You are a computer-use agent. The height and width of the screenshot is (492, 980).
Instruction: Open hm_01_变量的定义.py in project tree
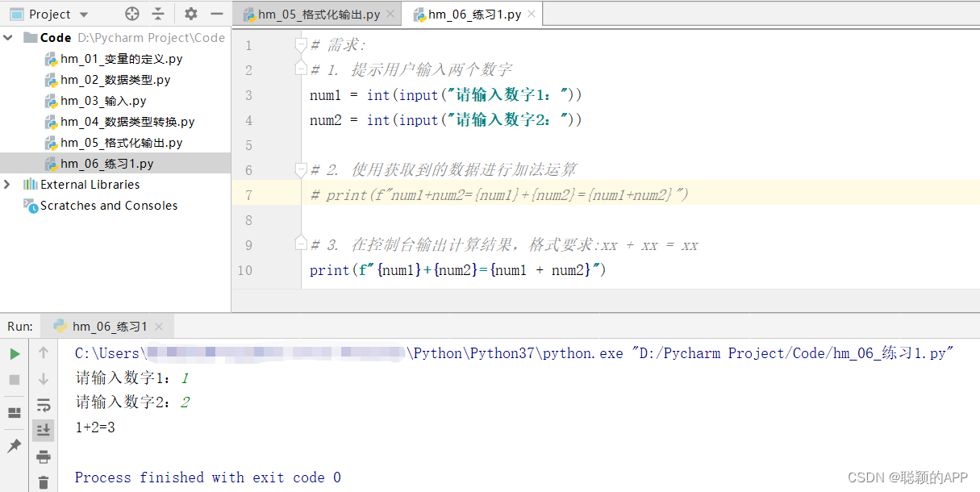pos(121,59)
